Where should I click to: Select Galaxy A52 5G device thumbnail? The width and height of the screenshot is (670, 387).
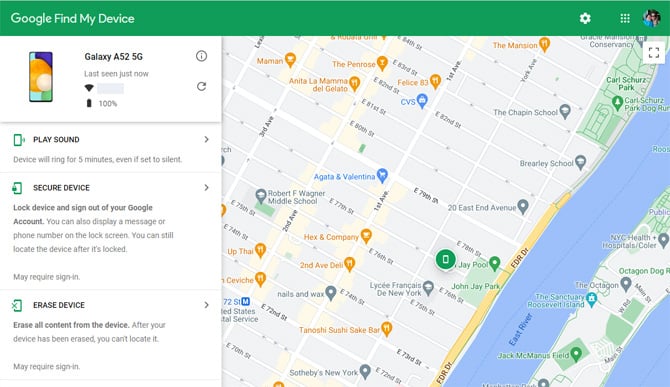pyautogui.click(x=41, y=77)
